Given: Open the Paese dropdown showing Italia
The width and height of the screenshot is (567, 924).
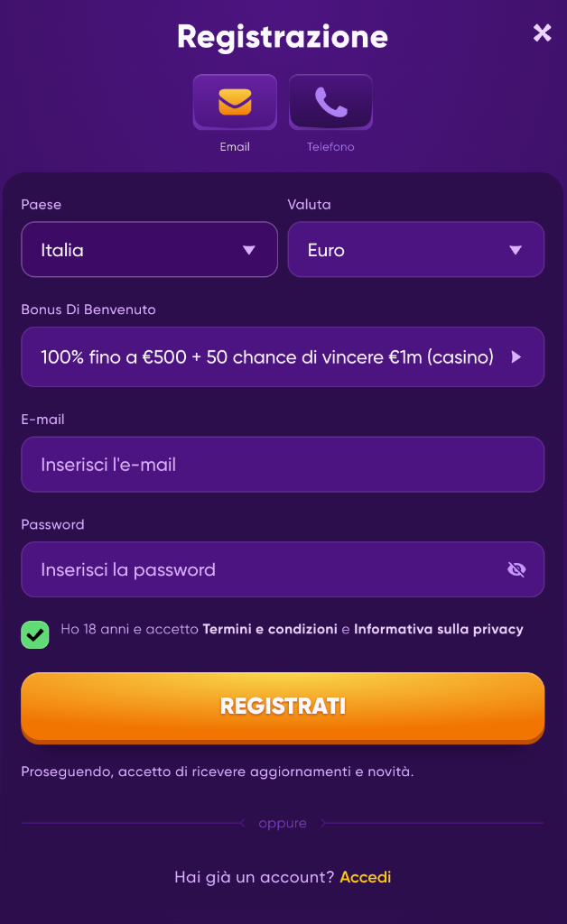Looking at the screenshot, I should 149,249.
